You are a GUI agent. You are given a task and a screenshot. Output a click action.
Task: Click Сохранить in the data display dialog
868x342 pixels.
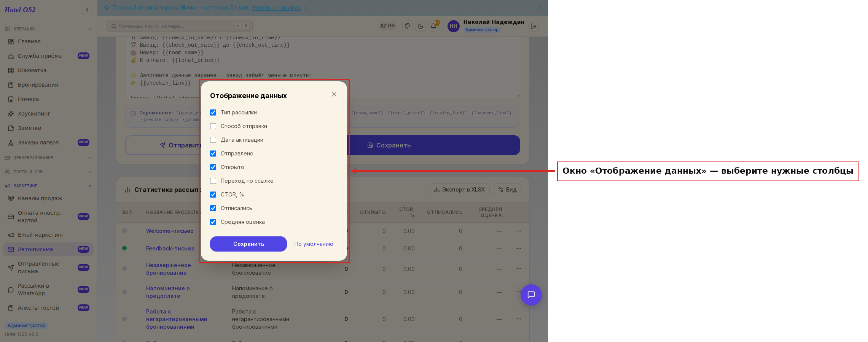point(248,244)
